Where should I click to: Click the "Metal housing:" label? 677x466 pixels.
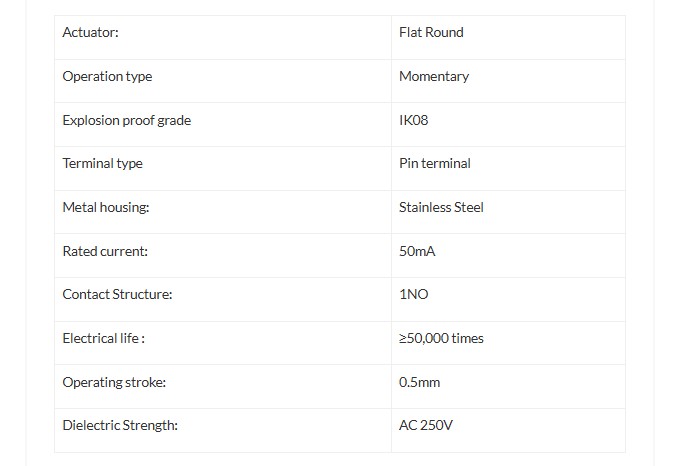pos(105,208)
